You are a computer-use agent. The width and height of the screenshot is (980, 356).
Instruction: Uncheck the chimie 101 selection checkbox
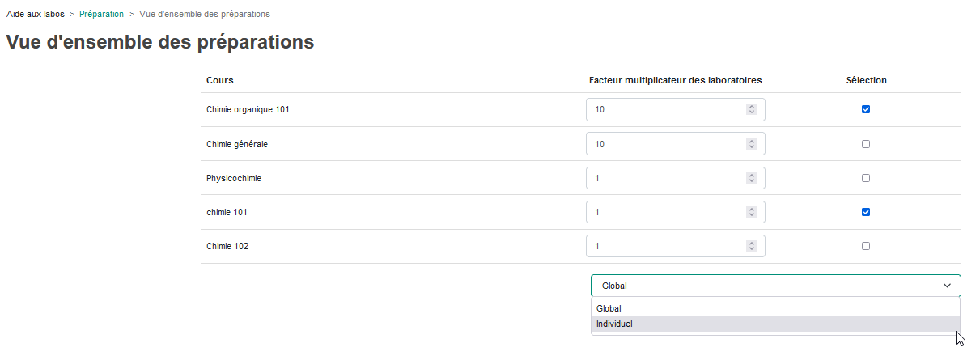tap(866, 212)
